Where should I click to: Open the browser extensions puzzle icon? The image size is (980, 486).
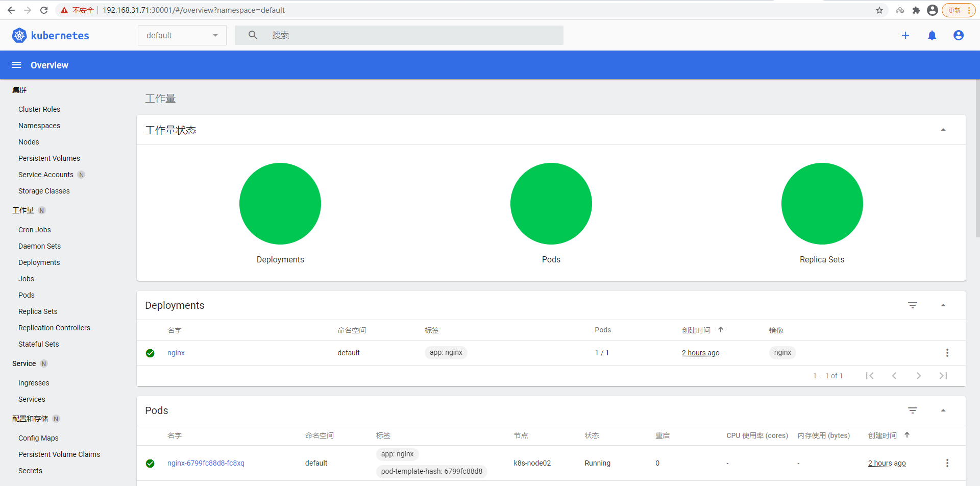(x=916, y=10)
